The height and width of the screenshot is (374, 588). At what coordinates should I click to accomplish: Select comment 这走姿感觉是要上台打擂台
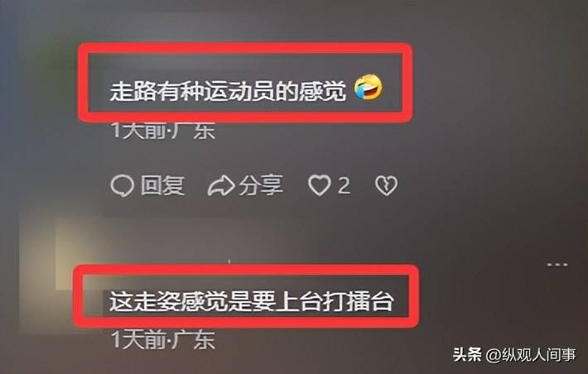[251, 301]
